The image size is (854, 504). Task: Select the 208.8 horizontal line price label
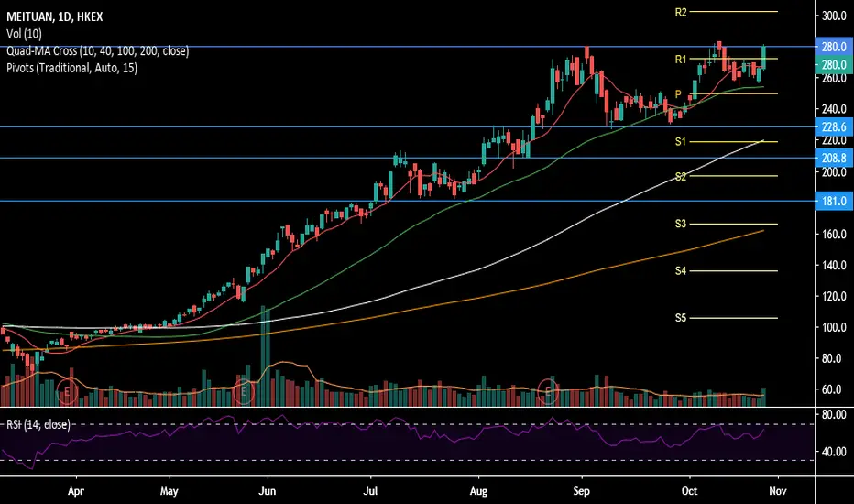coord(833,158)
